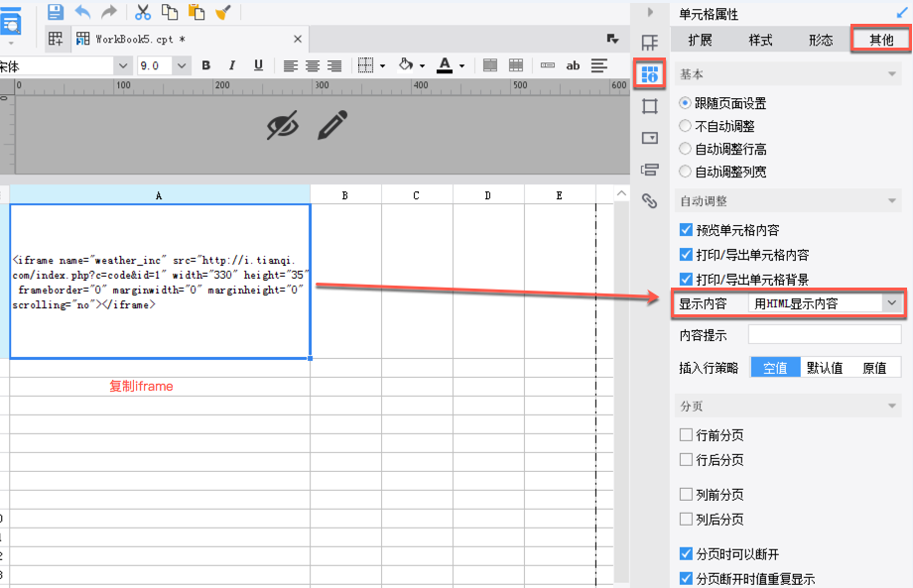This screenshot has height=588, width=913.
Task: Click the ab text format icon
Action: tap(573, 65)
